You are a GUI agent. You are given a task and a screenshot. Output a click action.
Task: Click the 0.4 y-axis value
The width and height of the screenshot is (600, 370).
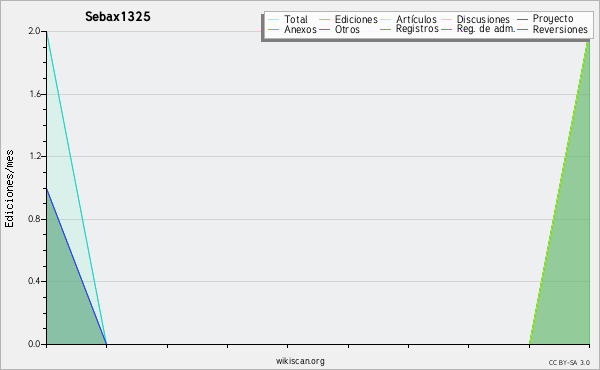[34, 281]
